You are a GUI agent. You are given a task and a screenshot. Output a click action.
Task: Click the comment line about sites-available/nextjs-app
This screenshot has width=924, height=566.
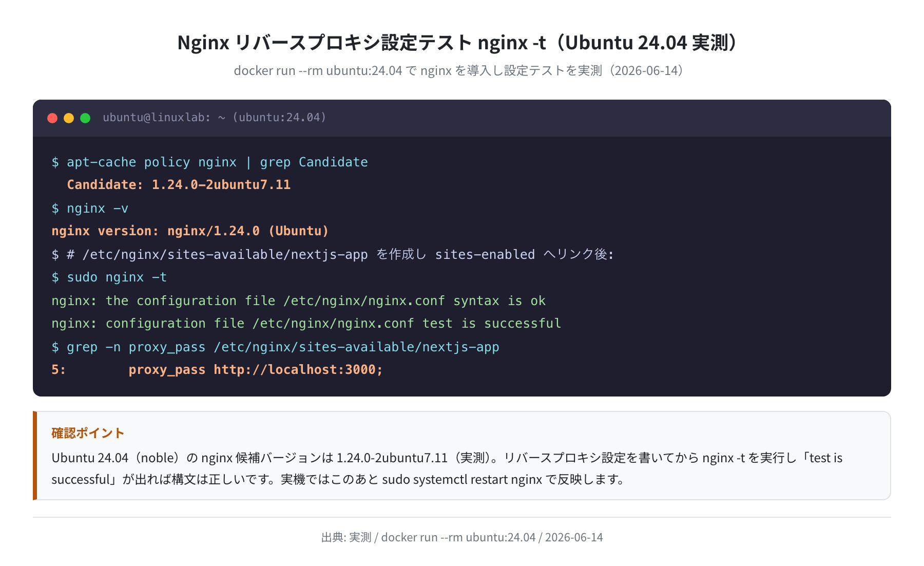[x=333, y=255]
